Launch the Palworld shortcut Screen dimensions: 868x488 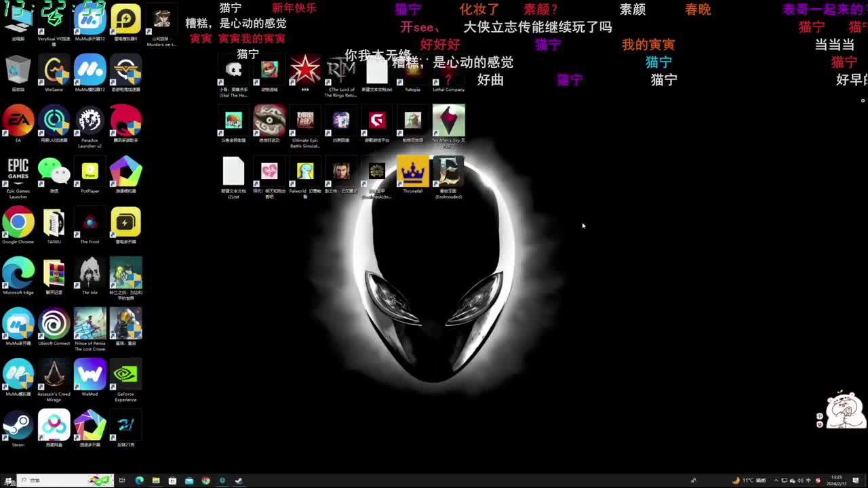tap(305, 178)
